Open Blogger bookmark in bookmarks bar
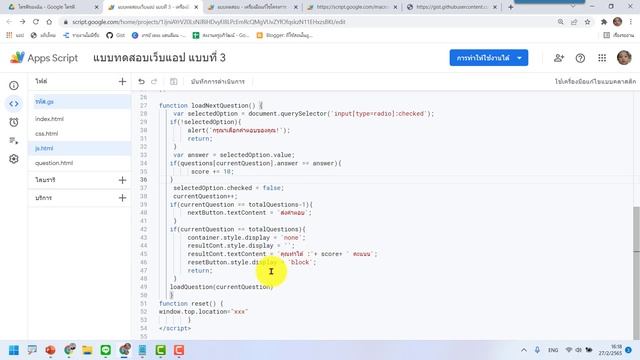 coord(284,35)
